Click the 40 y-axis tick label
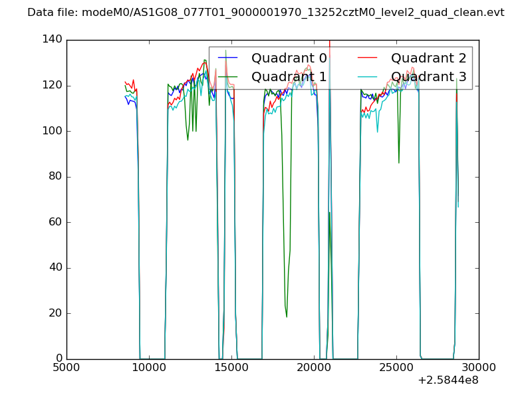The image size is (532, 399). coord(56,268)
